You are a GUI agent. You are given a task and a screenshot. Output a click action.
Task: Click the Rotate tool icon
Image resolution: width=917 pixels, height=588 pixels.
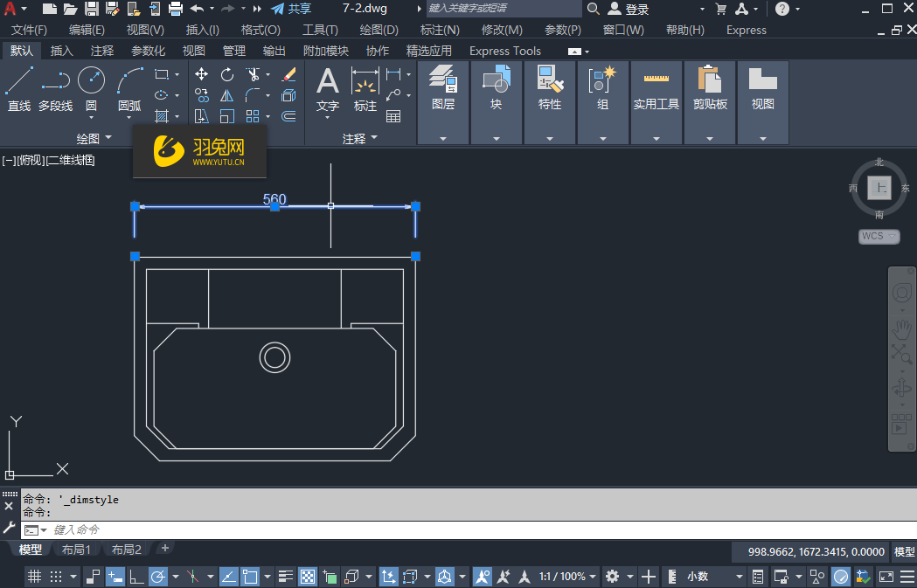click(227, 74)
